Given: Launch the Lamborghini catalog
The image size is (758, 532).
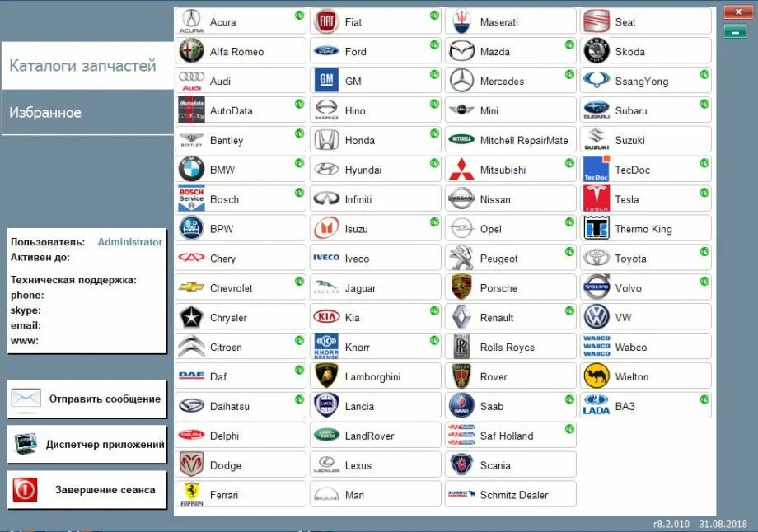Looking at the screenshot, I should coord(376,376).
